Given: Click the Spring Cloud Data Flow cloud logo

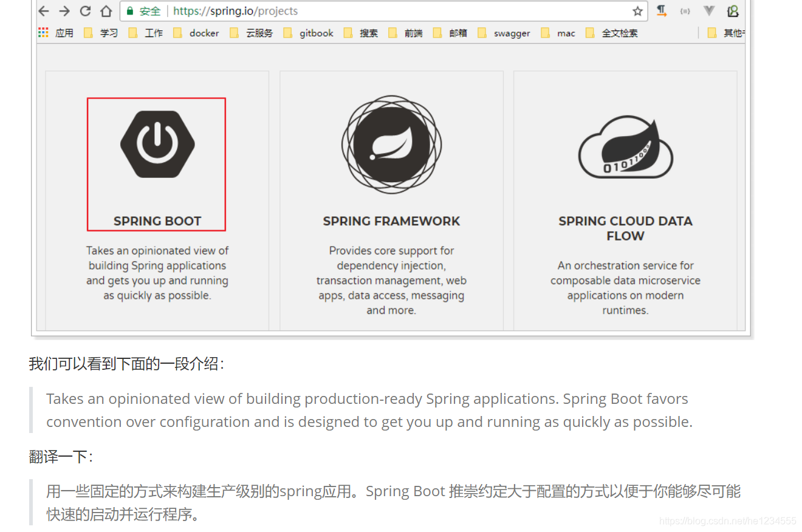Looking at the screenshot, I should click(x=625, y=148).
